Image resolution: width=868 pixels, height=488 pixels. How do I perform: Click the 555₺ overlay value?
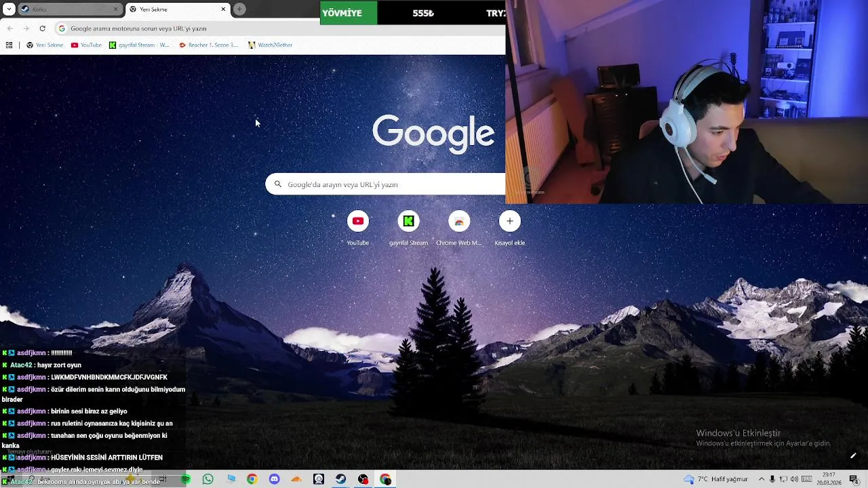(x=423, y=13)
